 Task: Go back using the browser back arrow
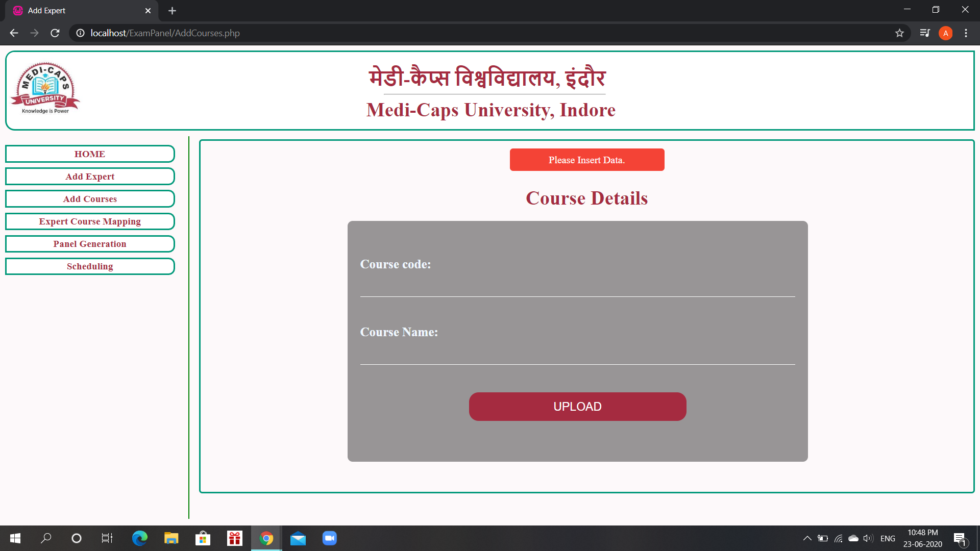click(x=14, y=33)
